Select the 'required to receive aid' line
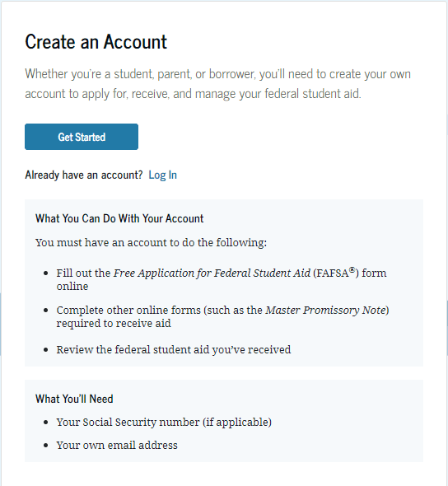The width and height of the screenshot is (448, 486). click(114, 323)
